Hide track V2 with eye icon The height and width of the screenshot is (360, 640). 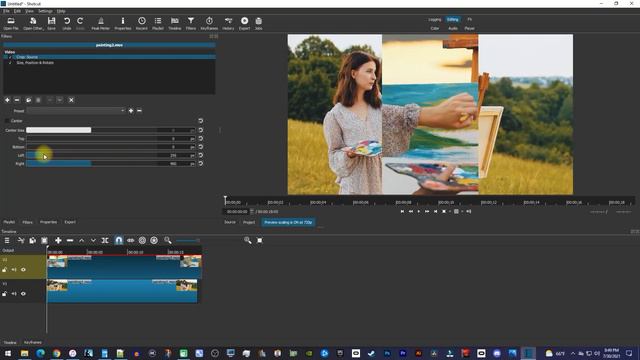pos(23,270)
